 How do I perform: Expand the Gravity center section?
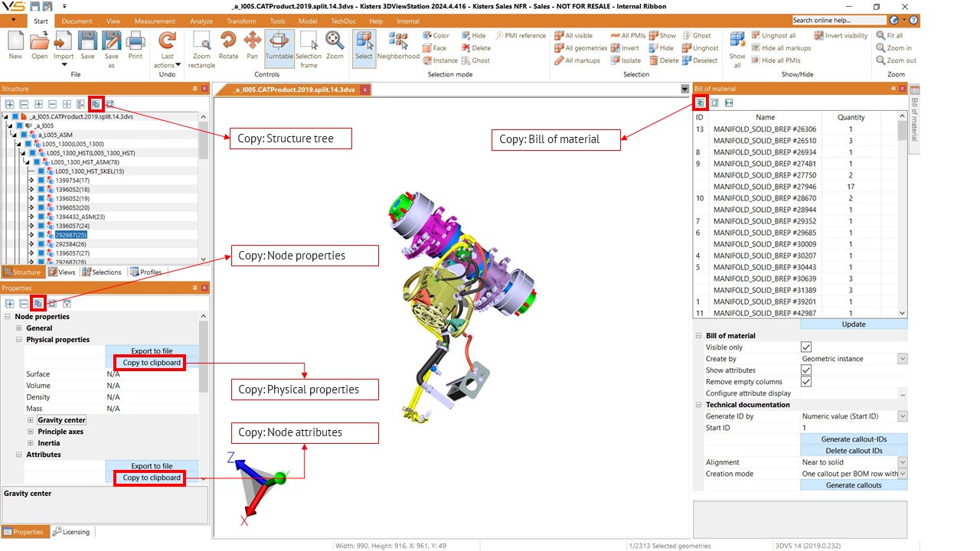(31, 420)
